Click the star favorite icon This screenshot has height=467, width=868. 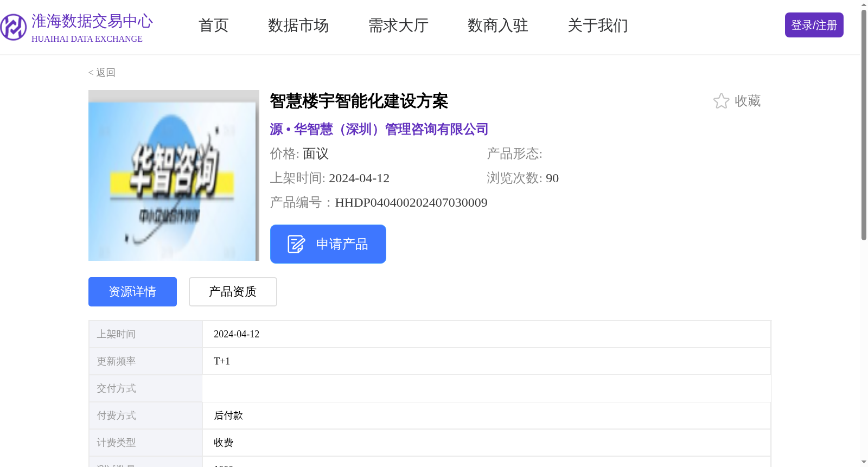click(x=721, y=101)
